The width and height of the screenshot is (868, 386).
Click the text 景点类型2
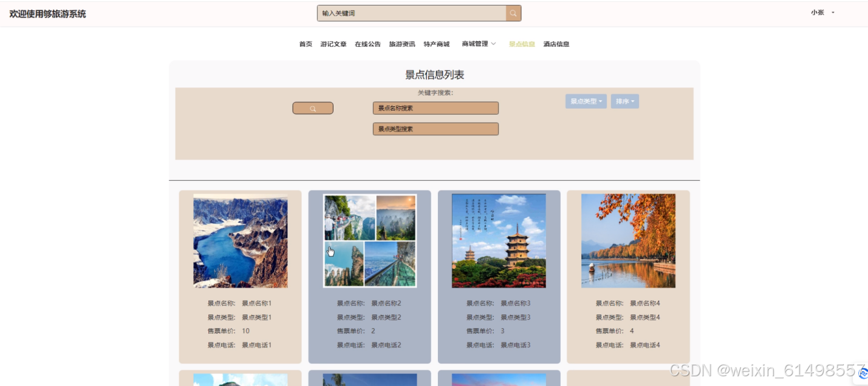coord(386,317)
